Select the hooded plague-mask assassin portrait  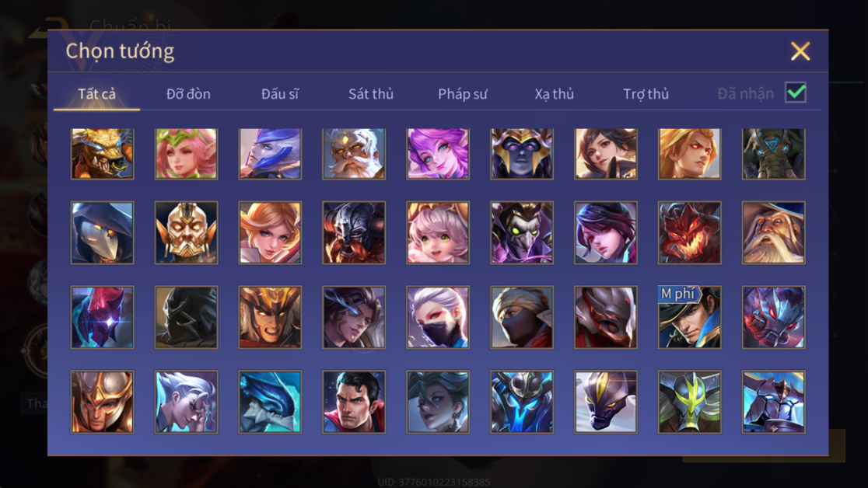coord(103,232)
